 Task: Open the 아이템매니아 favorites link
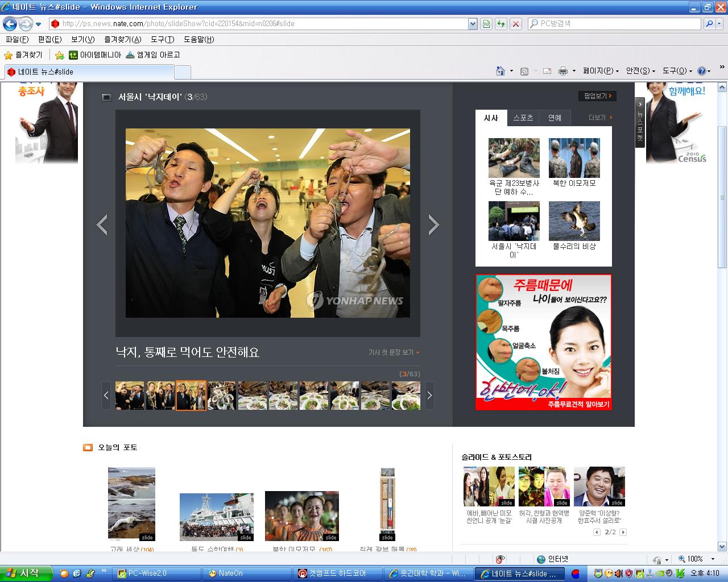(x=95, y=55)
